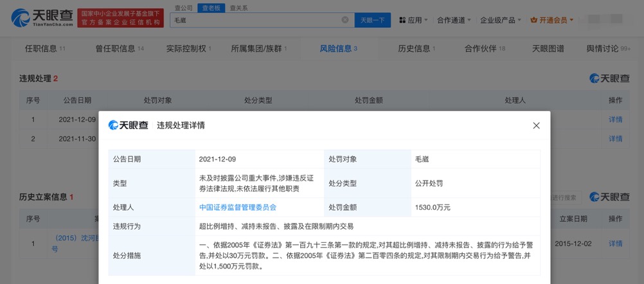This screenshot has height=284, width=644.
Task: Click the 处分措施 detail paragraph
Action: 366,255
